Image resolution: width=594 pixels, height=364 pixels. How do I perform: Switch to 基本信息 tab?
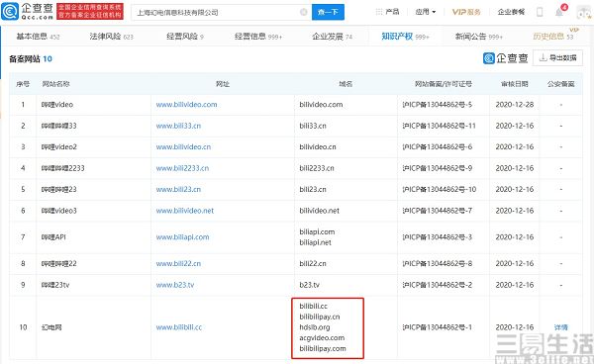click(38, 37)
